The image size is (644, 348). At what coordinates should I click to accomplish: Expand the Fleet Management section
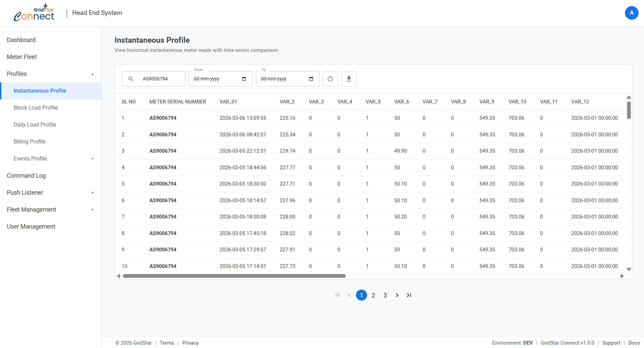(92, 210)
